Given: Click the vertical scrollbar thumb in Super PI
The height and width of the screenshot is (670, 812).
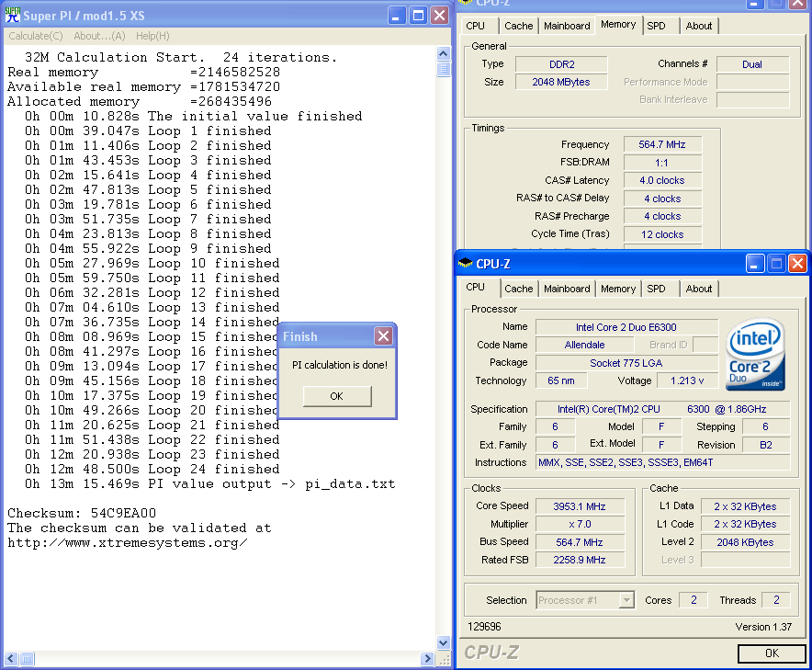Looking at the screenshot, I should (x=444, y=69).
